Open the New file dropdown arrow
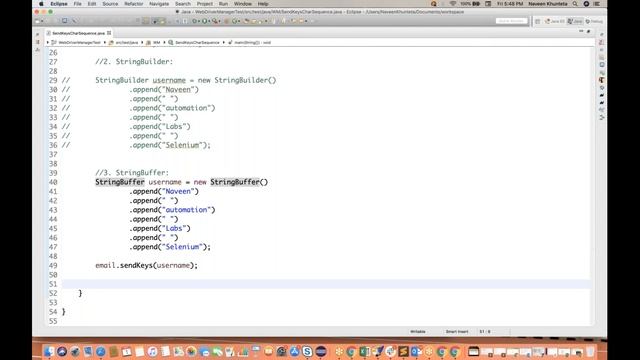The width and height of the screenshot is (640, 360). 42,21
